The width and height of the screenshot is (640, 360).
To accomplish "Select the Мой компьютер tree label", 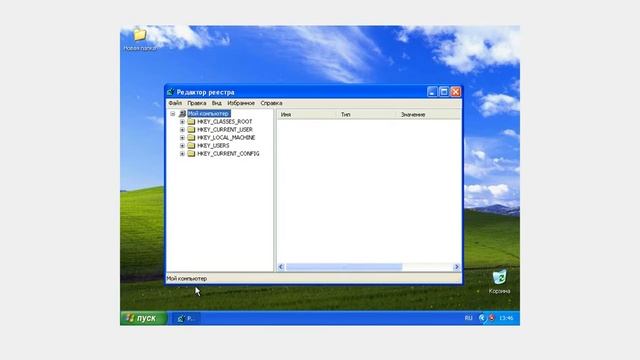I will click(x=209, y=113).
